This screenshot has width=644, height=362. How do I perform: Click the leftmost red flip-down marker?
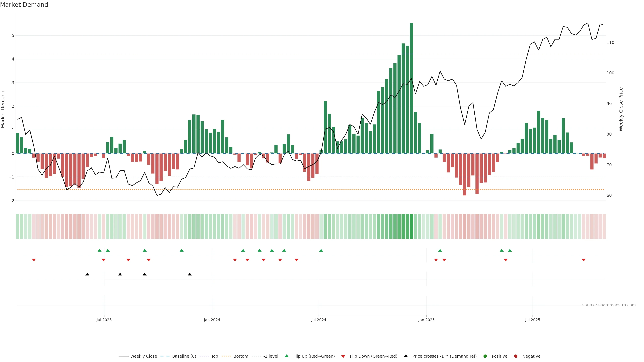[34, 260]
